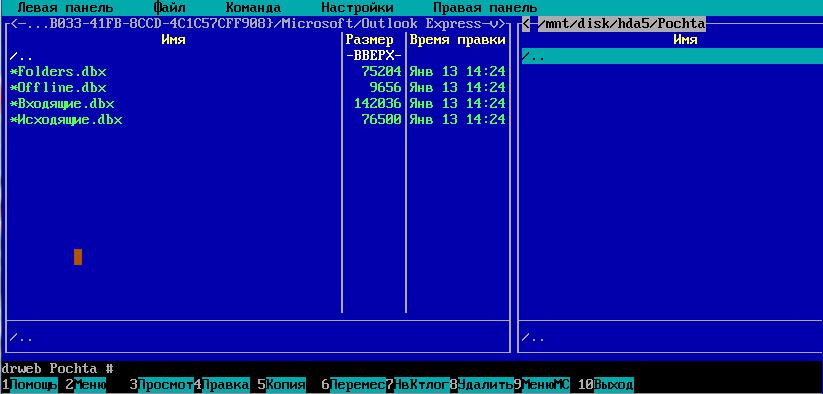The image size is (823, 394).
Task: Open the Настройки menu
Action: click(357, 8)
